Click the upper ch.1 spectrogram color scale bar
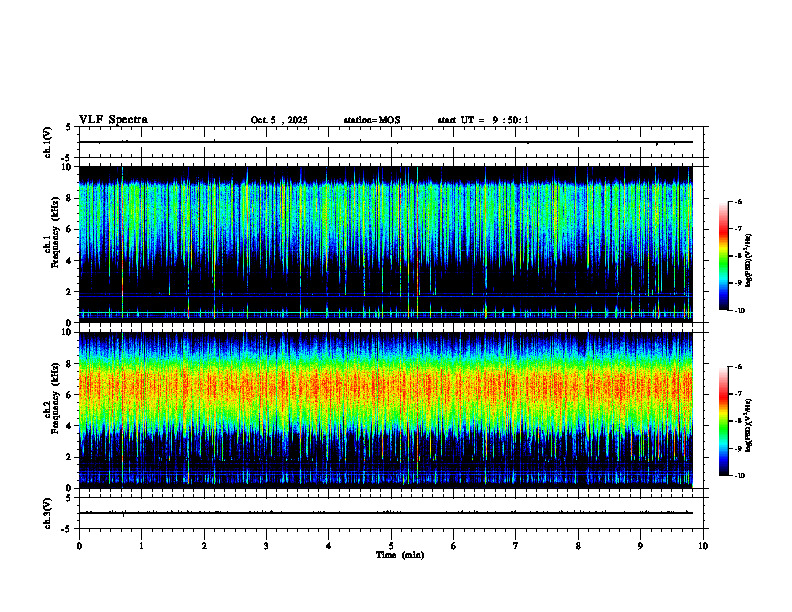Image resolution: width=792 pixels, height=612 pixels. click(x=723, y=256)
